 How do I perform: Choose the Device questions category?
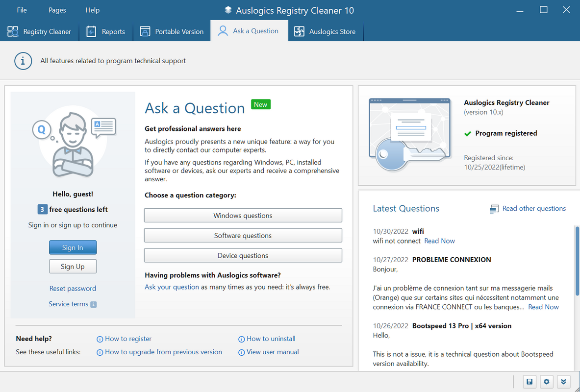(x=243, y=255)
